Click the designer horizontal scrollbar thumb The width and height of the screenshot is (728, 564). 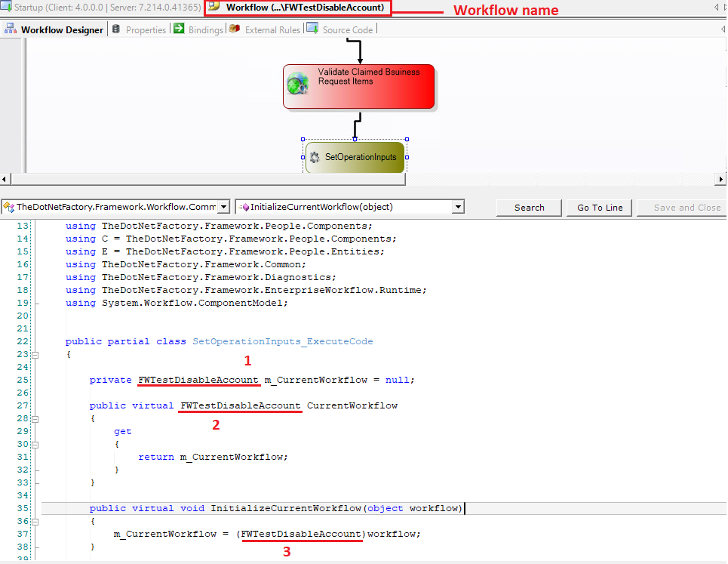click(208, 180)
